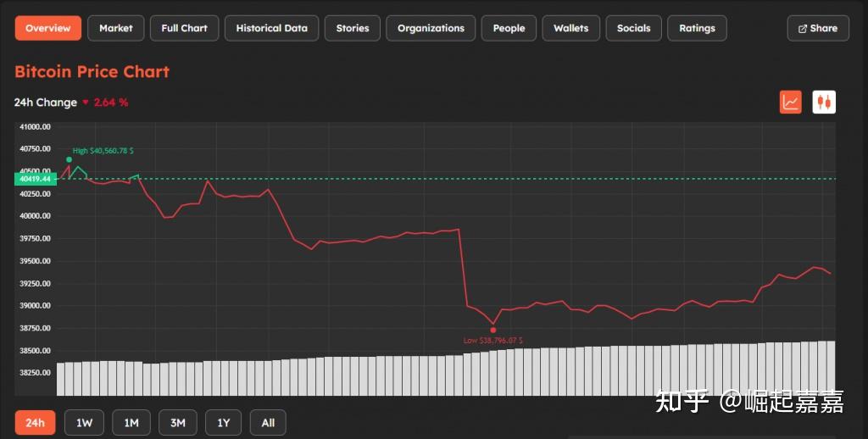Switch to candlestick chart view icon
868x439 pixels.
coord(824,102)
